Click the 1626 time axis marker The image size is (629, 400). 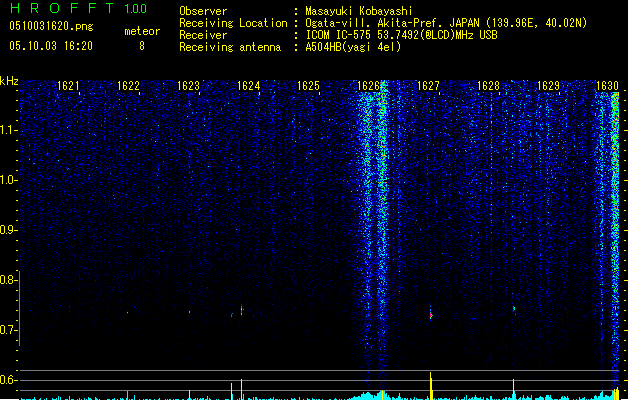click(368, 86)
